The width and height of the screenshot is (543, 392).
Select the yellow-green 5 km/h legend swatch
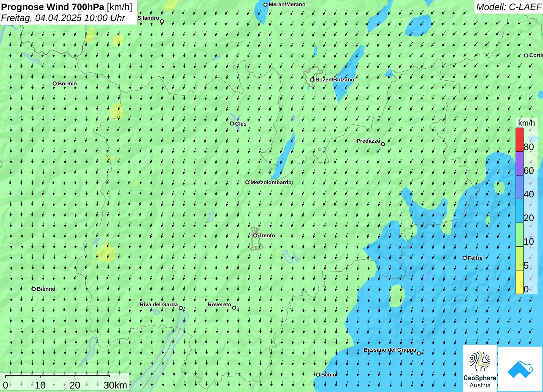pos(519,258)
